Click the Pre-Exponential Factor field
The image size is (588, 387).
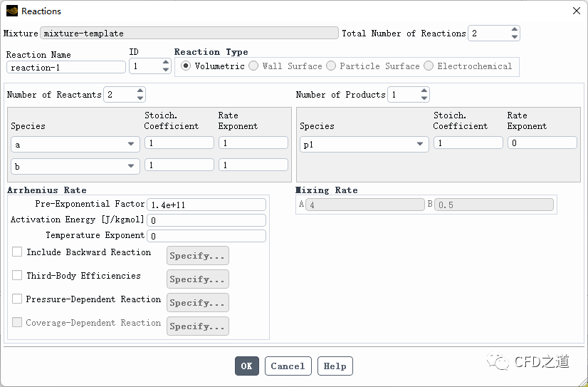click(206, 205)
